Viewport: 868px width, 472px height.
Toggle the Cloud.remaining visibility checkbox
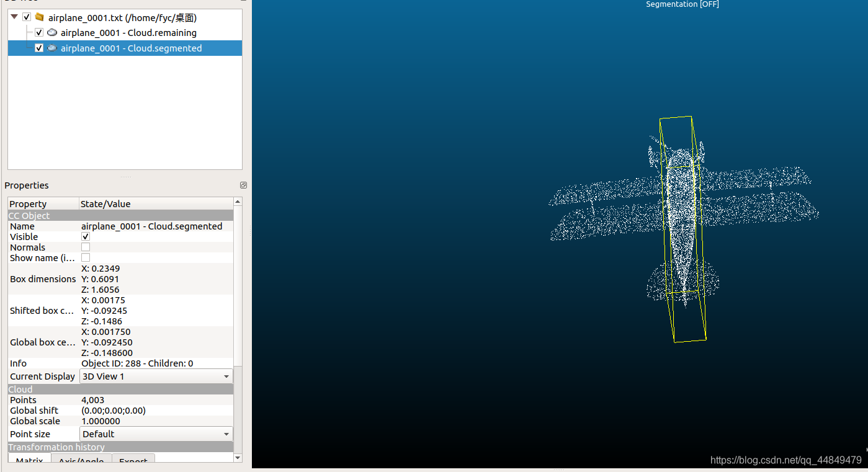39,32
